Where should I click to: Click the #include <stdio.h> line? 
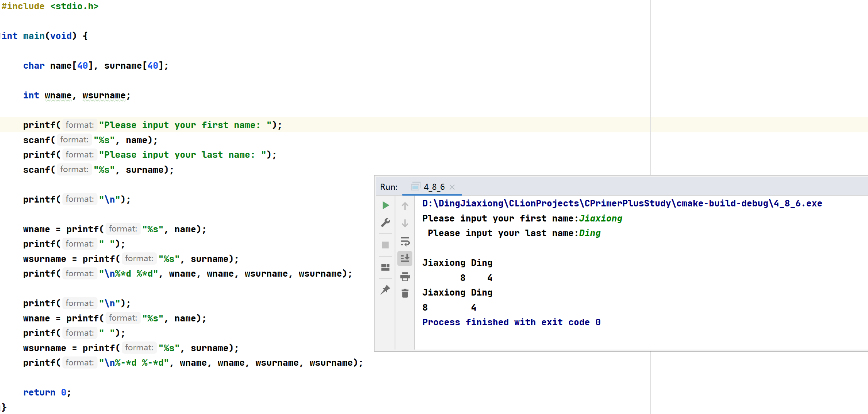pos(50,7)
